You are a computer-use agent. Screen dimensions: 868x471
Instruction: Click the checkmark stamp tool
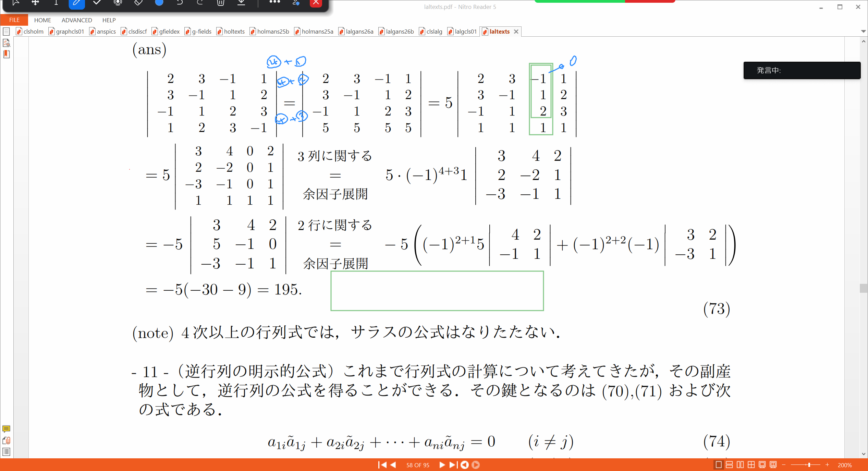pyautogui.click(x=97, y=3)
